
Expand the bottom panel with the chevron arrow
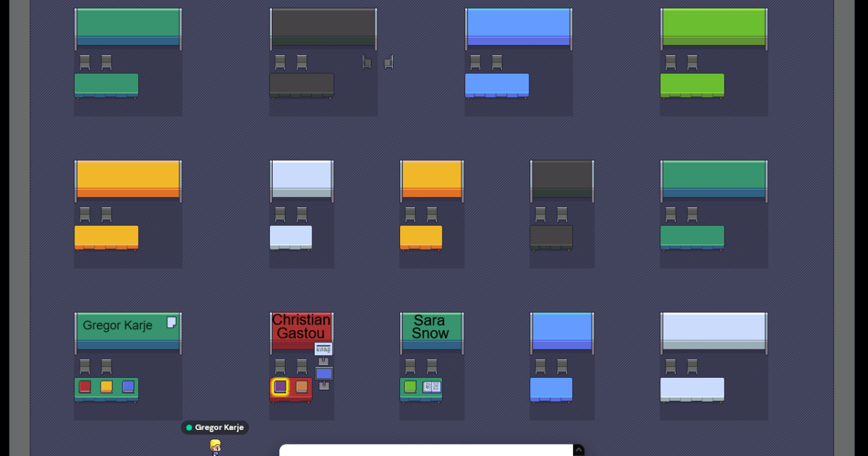coord(579,449)
